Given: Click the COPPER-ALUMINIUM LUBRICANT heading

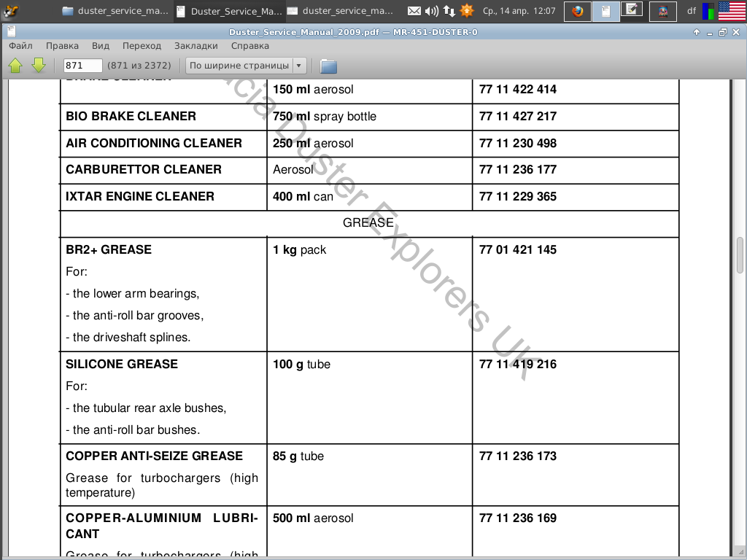Looking at the screenshot, I should (162, 526).
